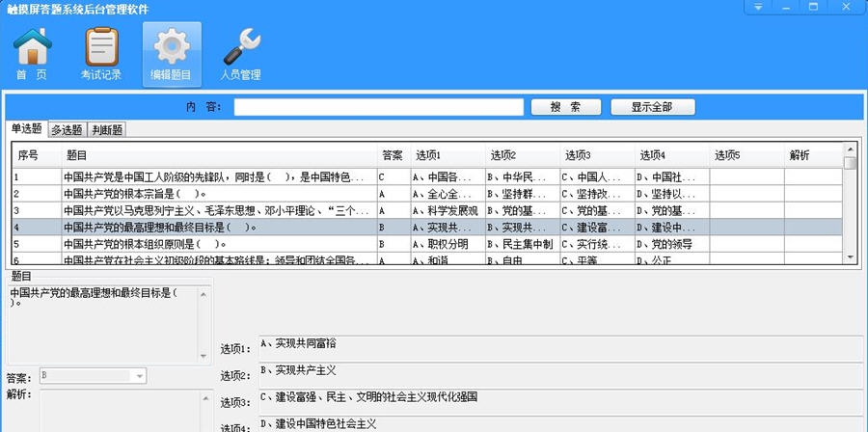Click 选项2 field with B、实现共产主义
This screenshot has height=432, width=868.
pyautogui.click(x=560, y=375)
